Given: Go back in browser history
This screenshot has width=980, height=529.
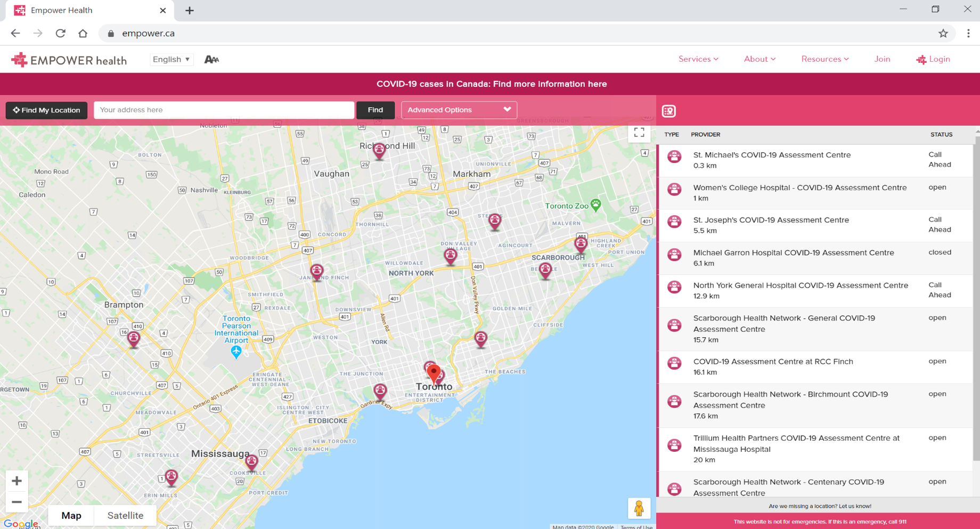Looking at the screenshot, I should tap(15, 33).
